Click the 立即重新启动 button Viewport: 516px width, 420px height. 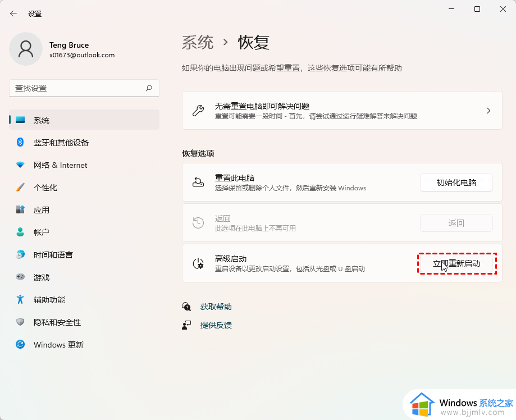coord(457,263)
